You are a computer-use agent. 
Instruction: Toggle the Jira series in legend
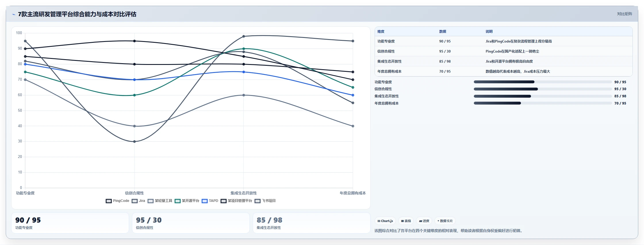(138, 201)
